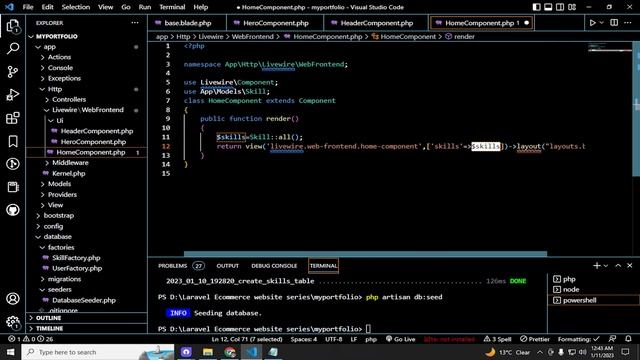This screenshot has height=360, width=640.
Task: Click the Windows taskbar search box
Action: (x=98, y=352)
